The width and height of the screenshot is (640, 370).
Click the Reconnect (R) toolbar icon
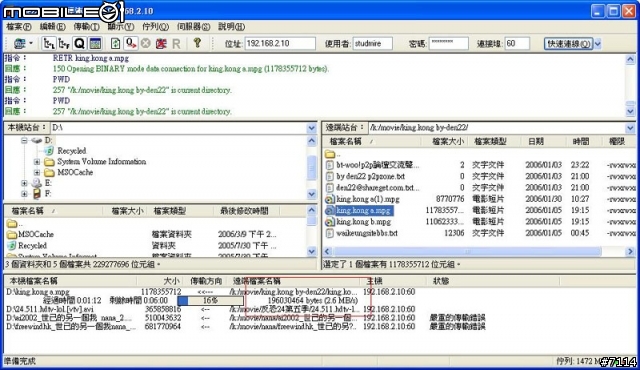[176, 43]
